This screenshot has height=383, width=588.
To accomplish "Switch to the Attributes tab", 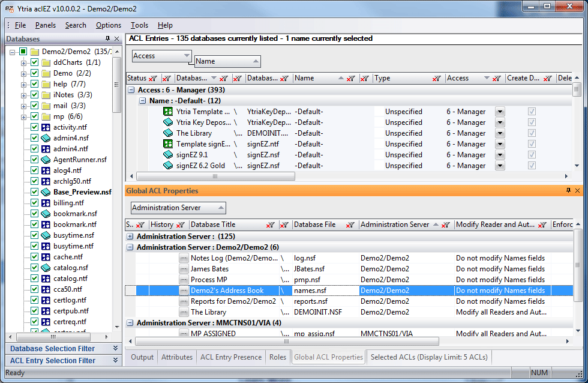I will point(177,357).
